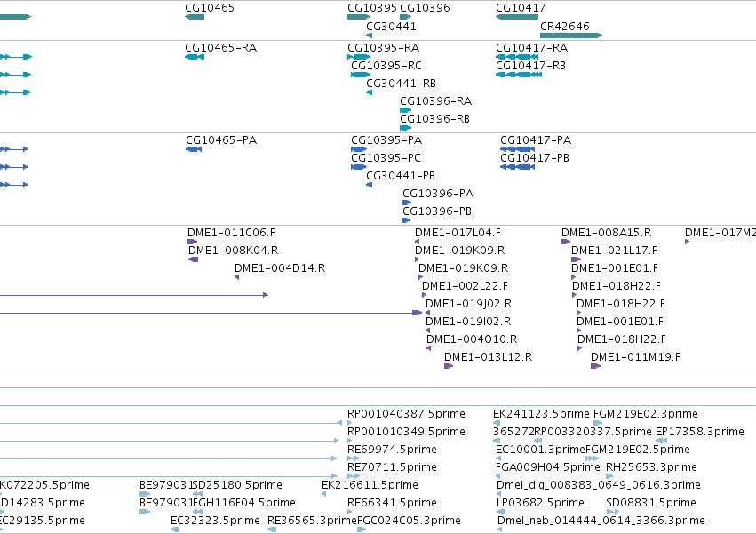Image resolution: width=756 pixels, height=534 pixels.
Task: Select the FGH116F04.5prime EST label
Action: [244, 503]
